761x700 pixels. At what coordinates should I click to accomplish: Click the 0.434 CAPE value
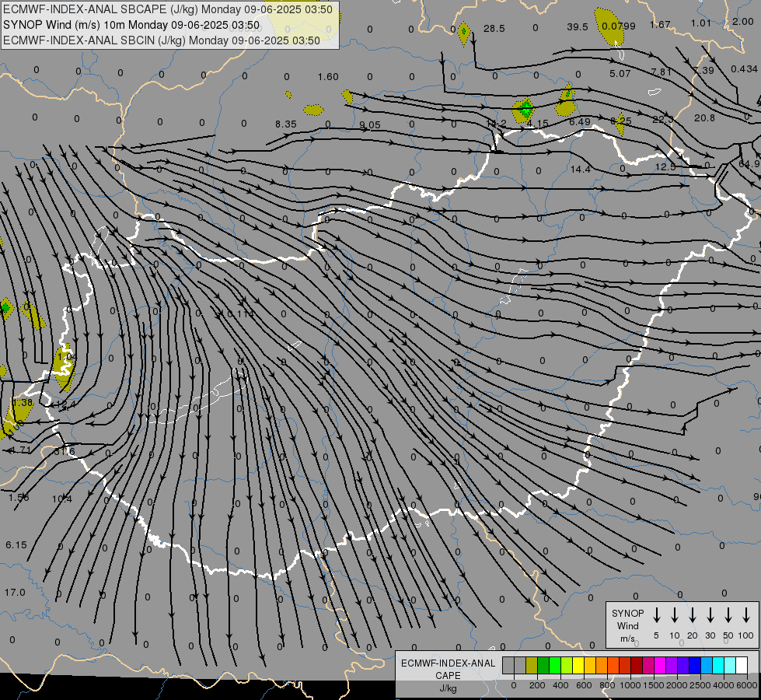click(744, 69)
